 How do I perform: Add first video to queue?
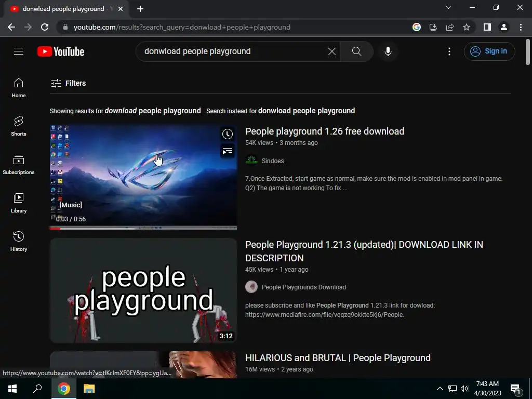click(x=228, y=151)
